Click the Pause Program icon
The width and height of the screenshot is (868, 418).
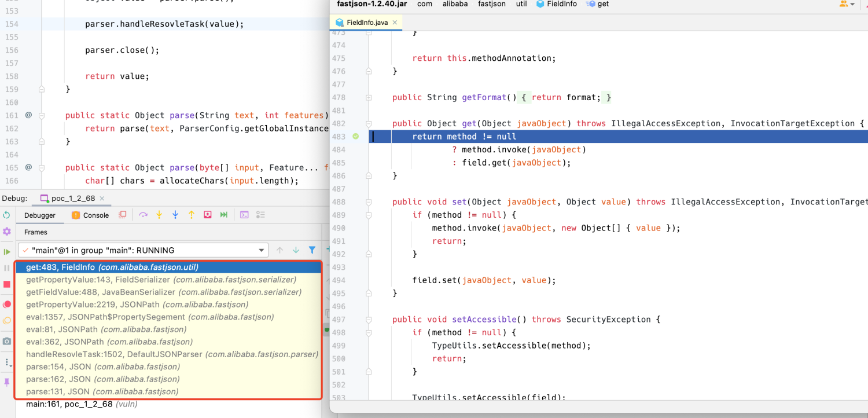click(6, 268)
